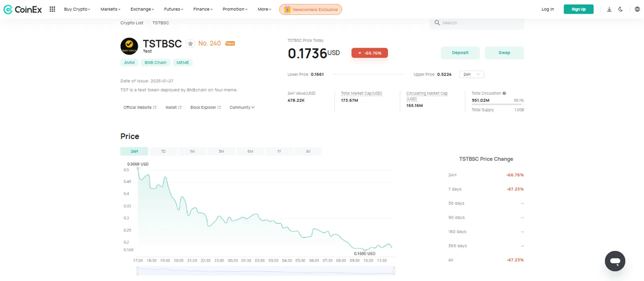
Task: Click the No. 240 rank label
Action: pyautogui.click(x=209, y=43)
